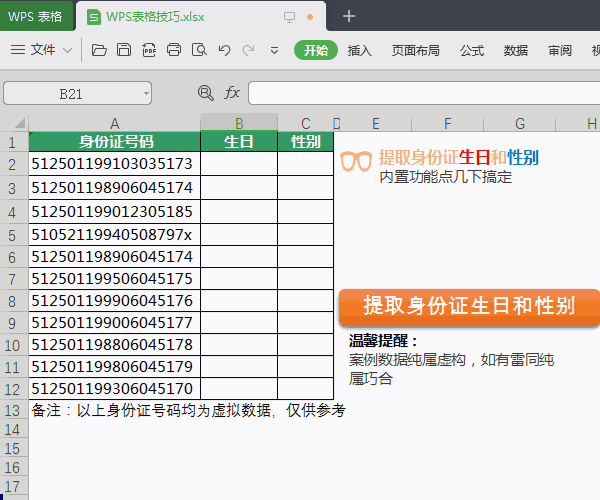
Task: Switch to the 插入 tab
Action: [x=359, y=50]
